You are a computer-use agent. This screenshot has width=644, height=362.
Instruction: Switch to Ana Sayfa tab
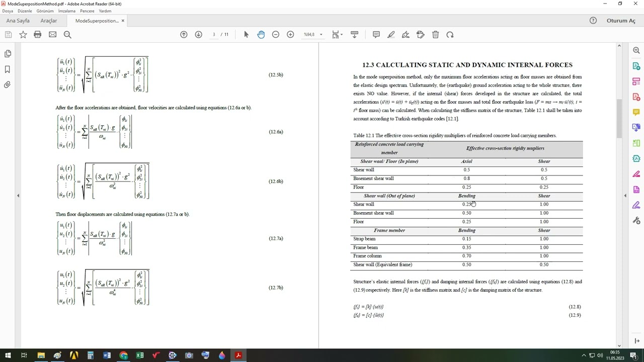[x=18, y=21]
